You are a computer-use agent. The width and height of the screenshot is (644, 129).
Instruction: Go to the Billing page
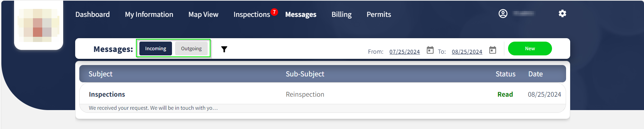(x=342, y=14)
